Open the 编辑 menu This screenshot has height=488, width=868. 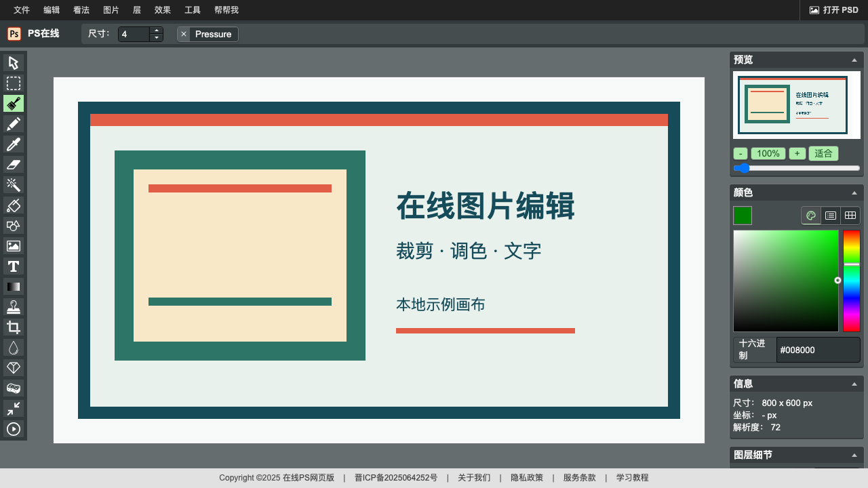(52, 10)
